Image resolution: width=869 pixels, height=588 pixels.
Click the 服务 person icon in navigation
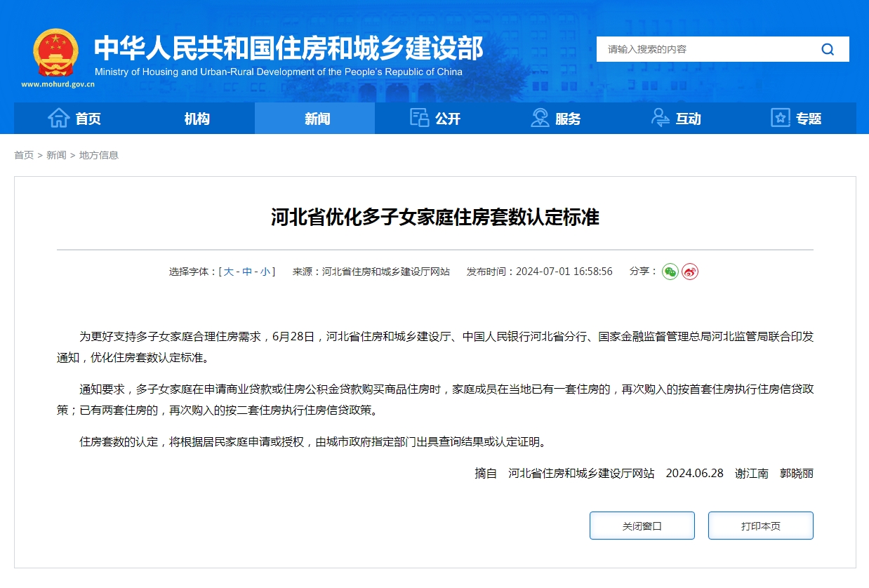(540, 118)
